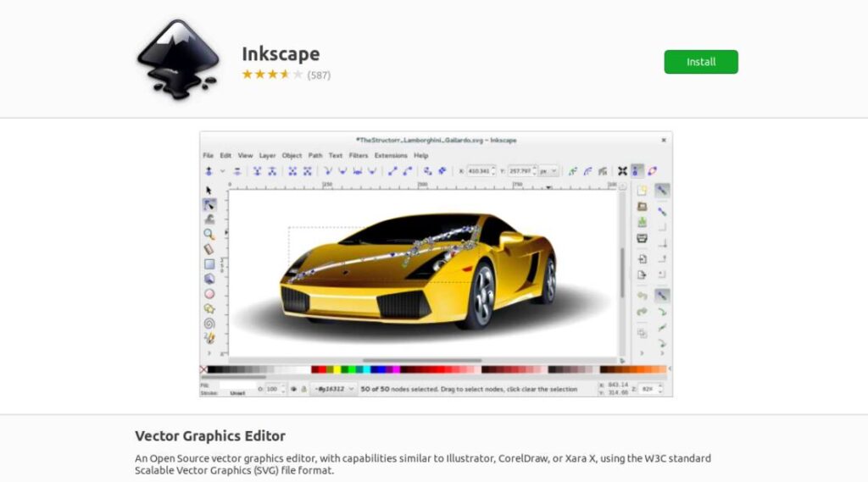The height and width of the screenshot is (482, 868).
Task: Open the Object menu
Action: click(x=292, y=156)
